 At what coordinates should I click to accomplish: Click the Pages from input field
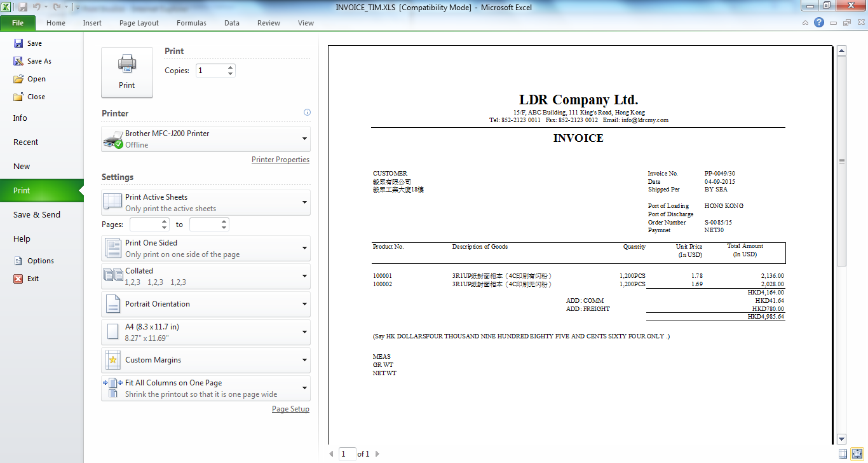click(145, 225)
